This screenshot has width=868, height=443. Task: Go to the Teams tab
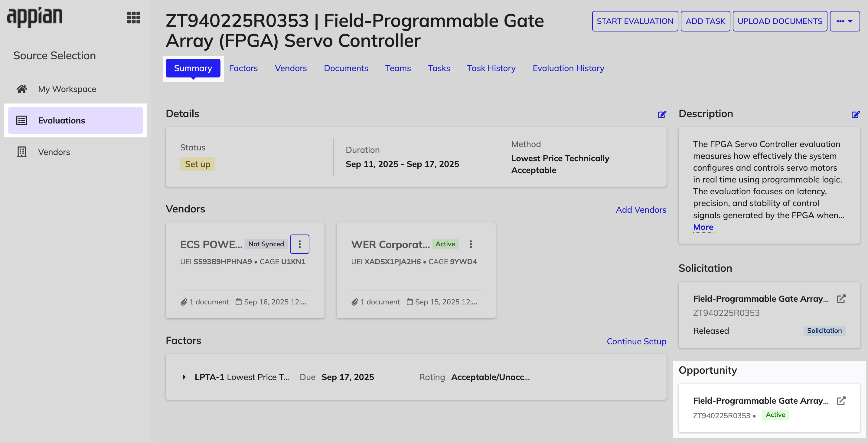(x=398, y=68)
